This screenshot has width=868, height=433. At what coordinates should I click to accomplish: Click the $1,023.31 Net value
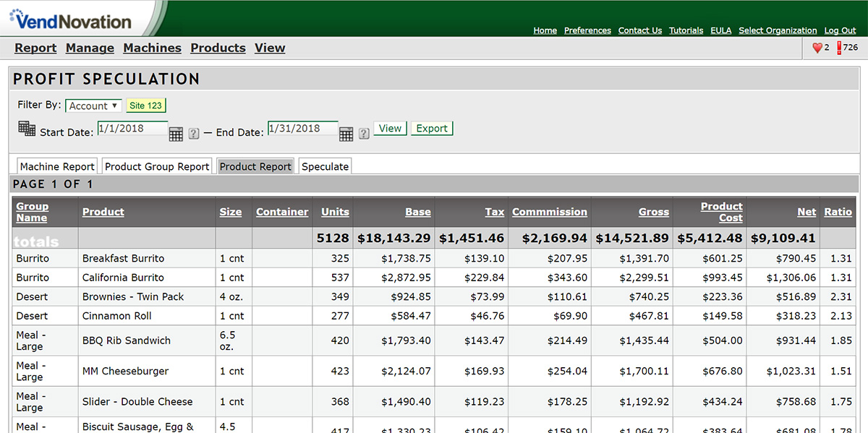(x=791, y=371)
